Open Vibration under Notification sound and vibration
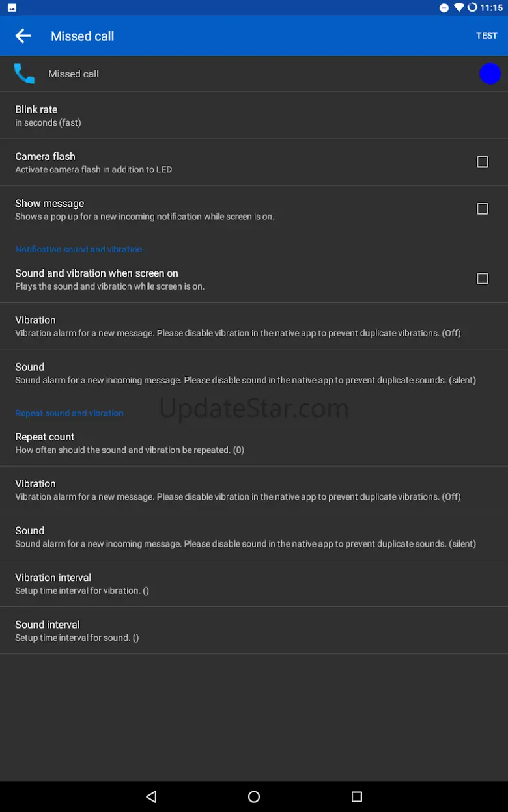Screen dimensions: 508x812 [x=254, y=326]
